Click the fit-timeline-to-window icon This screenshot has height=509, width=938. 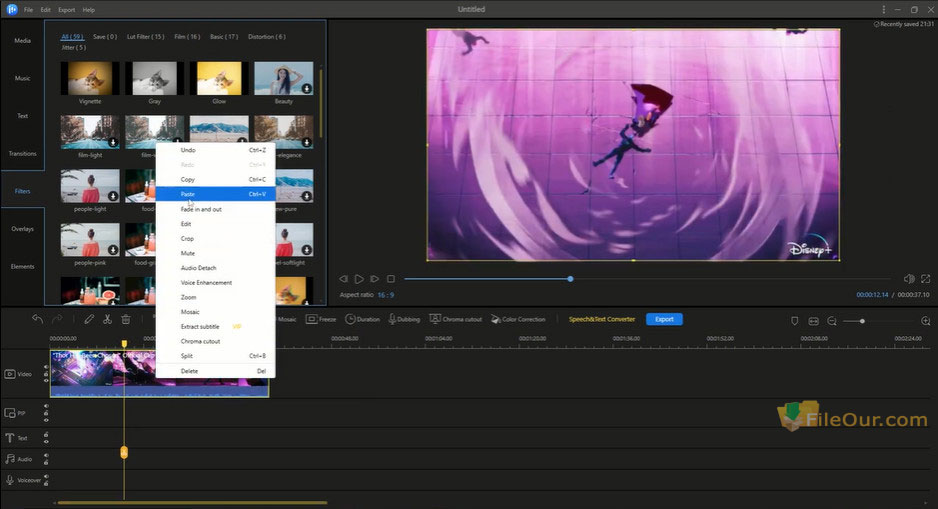pos(813,321)
